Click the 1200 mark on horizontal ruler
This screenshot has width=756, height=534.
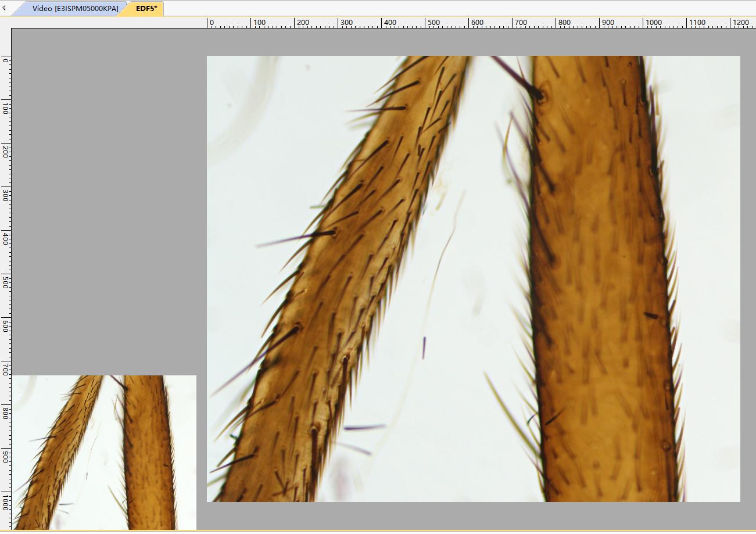click(x=740, y=23)
